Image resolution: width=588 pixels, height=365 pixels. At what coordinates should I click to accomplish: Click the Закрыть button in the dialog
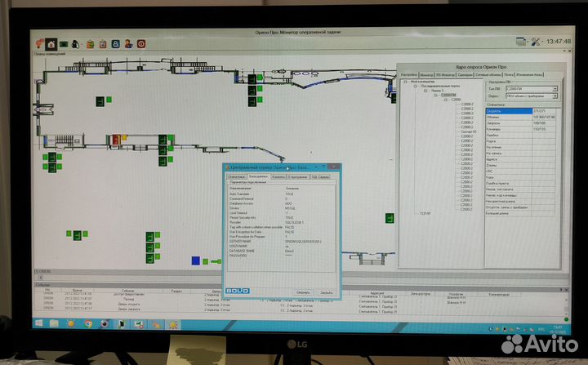click(x=325, y=292)
